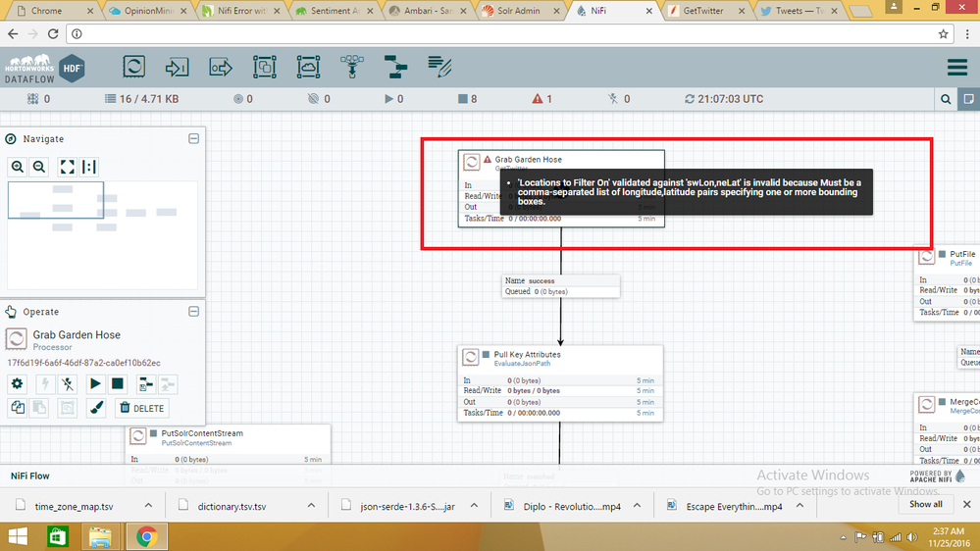Zoom in using Navigate panel icon
This screenshot has height=551, width=980.
point(18,167)
